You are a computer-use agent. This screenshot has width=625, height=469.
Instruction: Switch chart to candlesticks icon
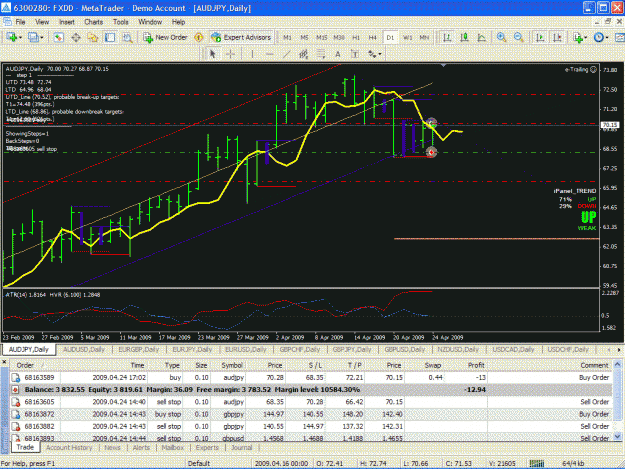click(x=464, y=37)
